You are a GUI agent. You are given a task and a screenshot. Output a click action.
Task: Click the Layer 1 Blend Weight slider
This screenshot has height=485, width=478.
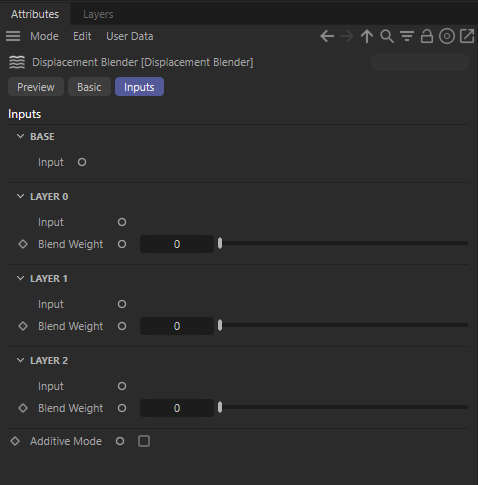(343, 326)
